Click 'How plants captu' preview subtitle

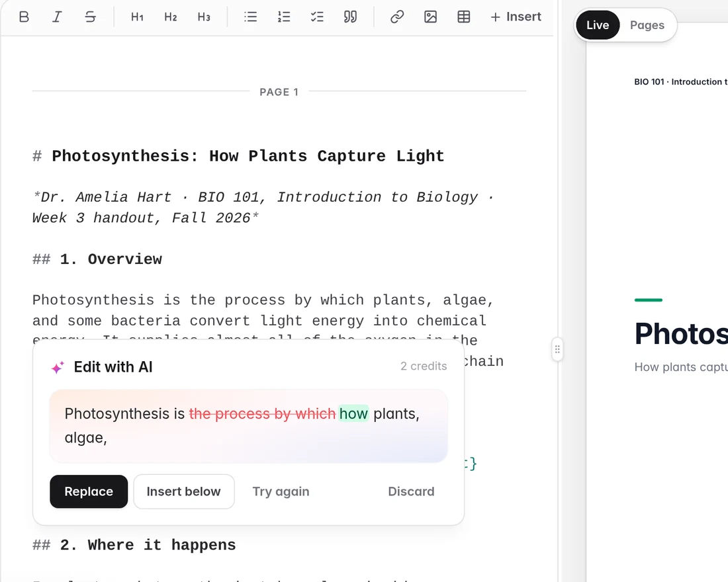pos(681,367)
